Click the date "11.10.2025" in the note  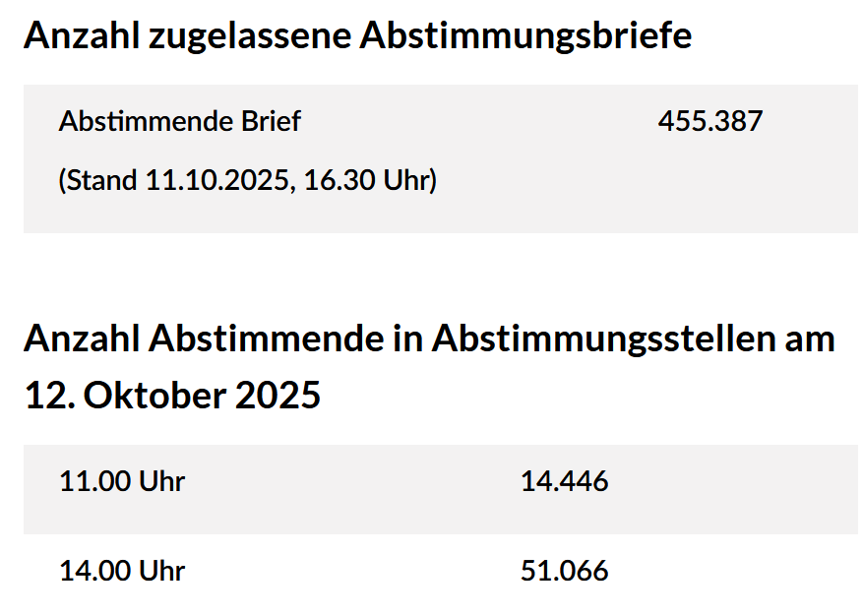216,180
